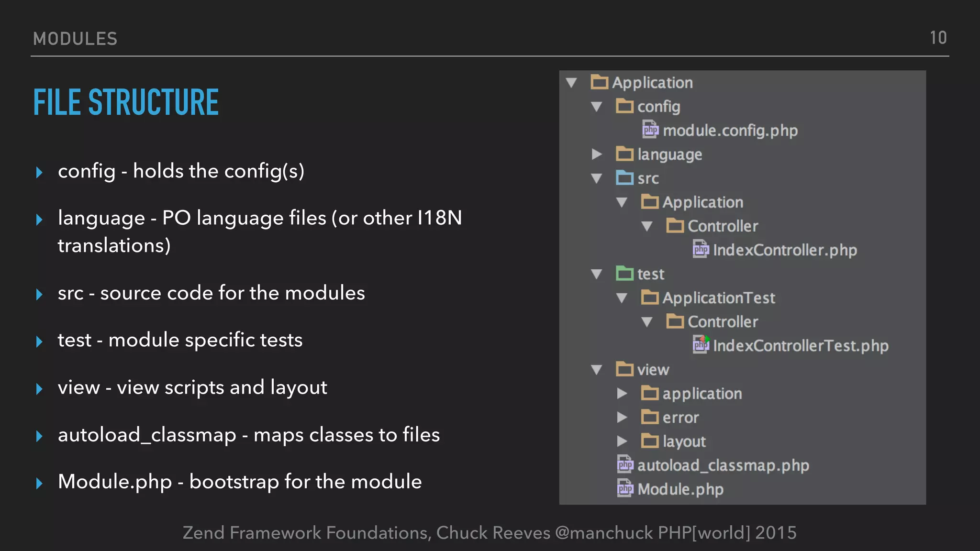
Task: Select the Module.php file name
Action: 680,489
